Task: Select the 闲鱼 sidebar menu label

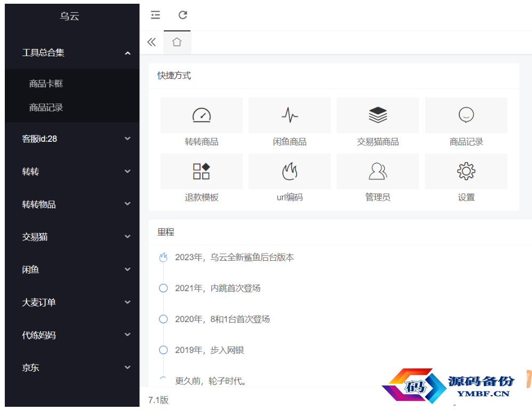Action: pyautogui.click(x=30, y=270)
